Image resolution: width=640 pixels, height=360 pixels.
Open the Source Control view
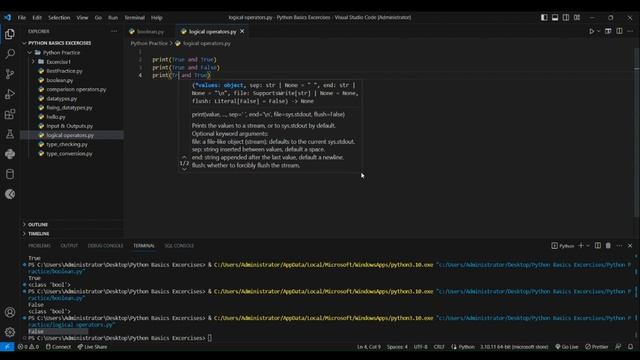tap(10, 74)
